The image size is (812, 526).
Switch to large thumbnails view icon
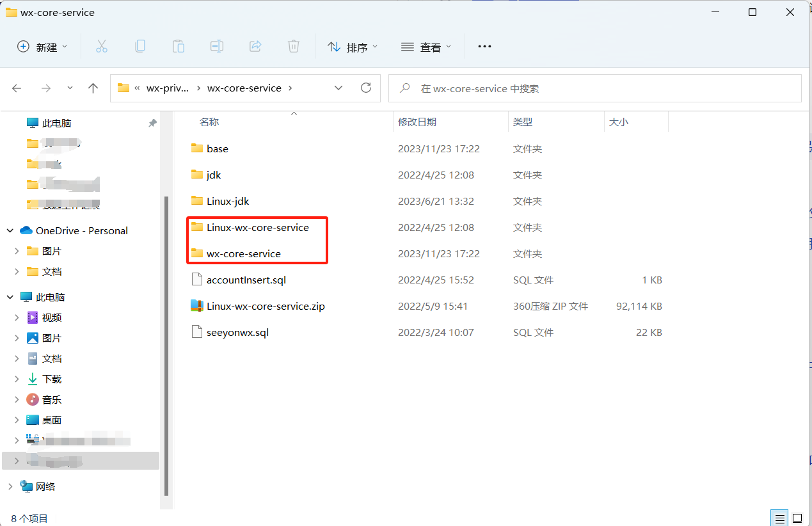click(x=797, y=517)
